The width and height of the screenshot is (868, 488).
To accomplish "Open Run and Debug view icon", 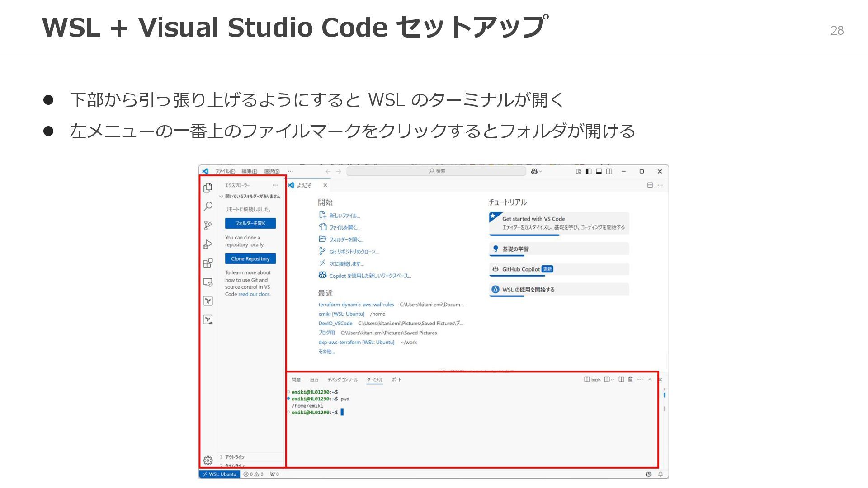I will (x=208, y=244).
